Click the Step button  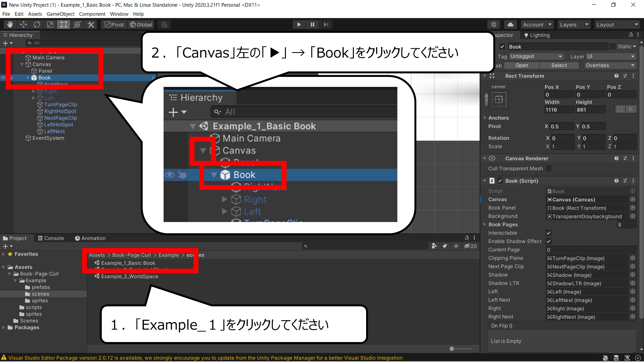(326, 24)
